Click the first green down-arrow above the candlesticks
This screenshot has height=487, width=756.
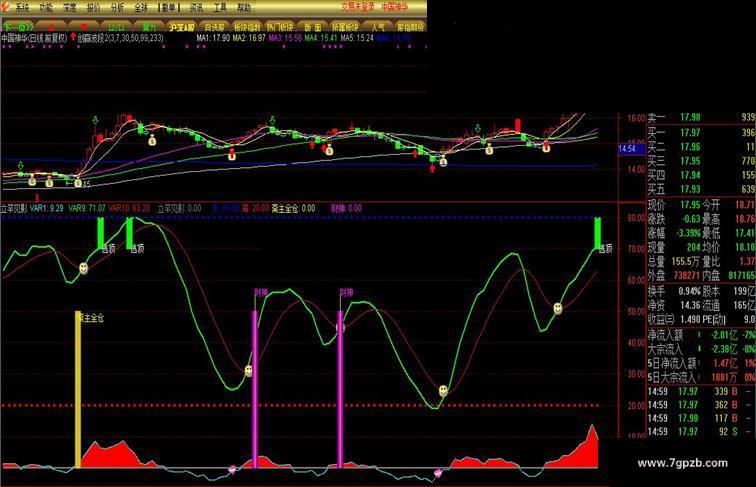click(20, 166)
